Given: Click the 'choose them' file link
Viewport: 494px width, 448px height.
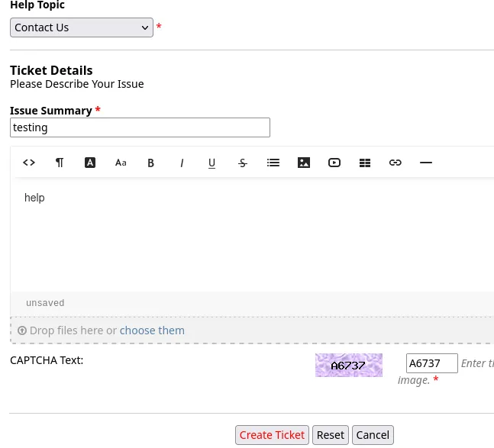Looking at the screenshot, I should click(152, 330).
